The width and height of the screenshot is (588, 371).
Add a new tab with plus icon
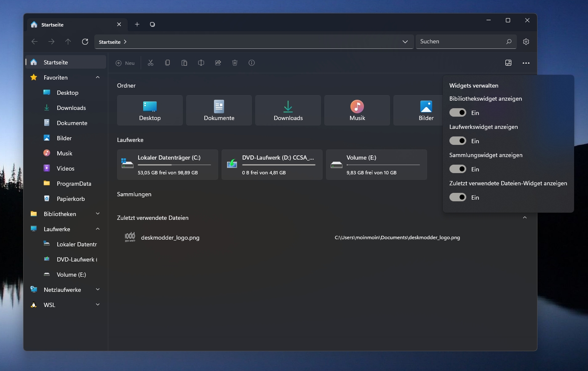(x=137, y=24)
